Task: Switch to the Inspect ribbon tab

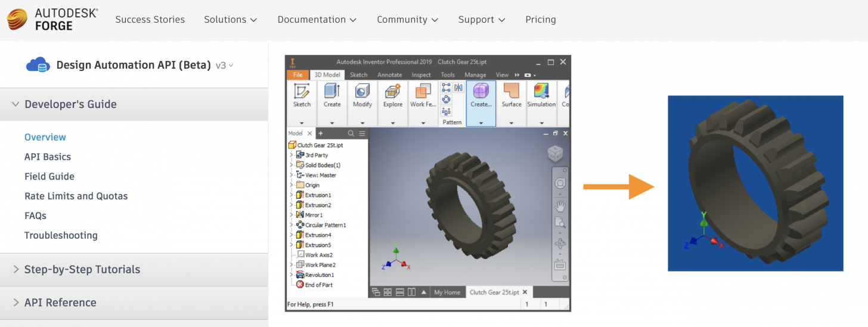Action: pos(421,75)
